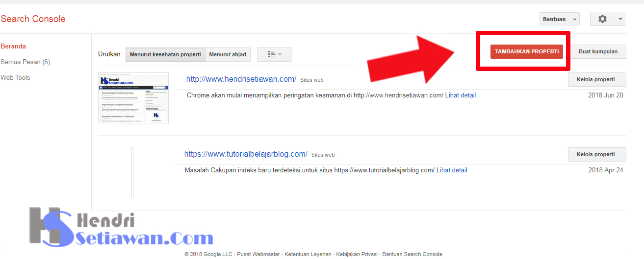
Task: Open the Ketentuan Layanan footer link
Action: tap(307, 254)
